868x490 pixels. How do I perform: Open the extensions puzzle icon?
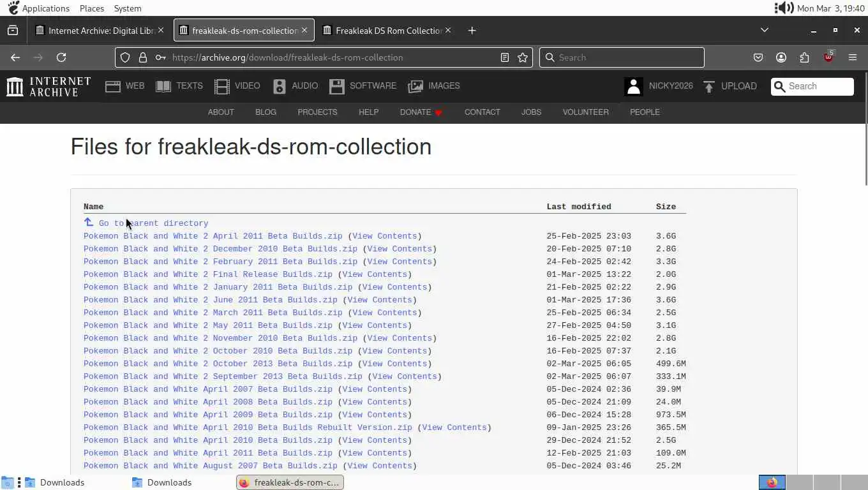coord(804,57)
